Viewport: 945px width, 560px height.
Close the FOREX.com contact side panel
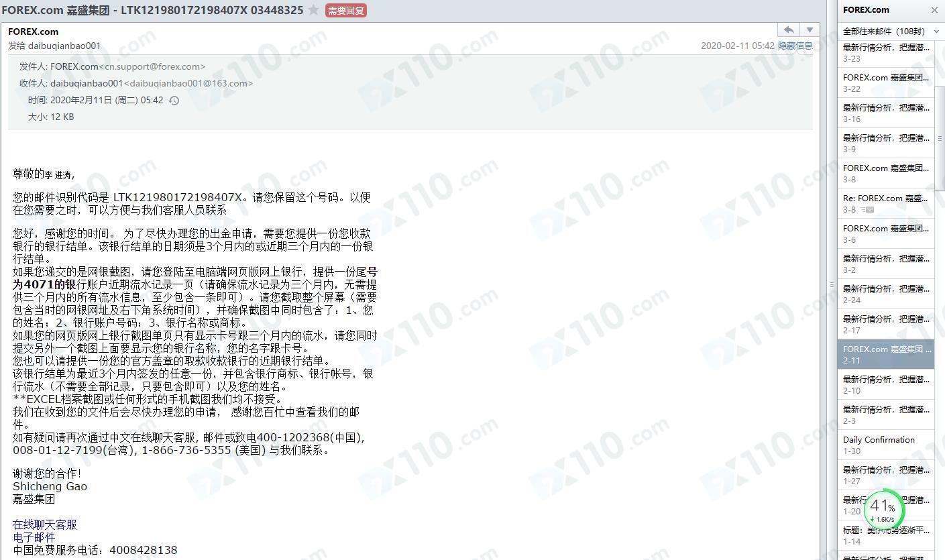(934, 10)
